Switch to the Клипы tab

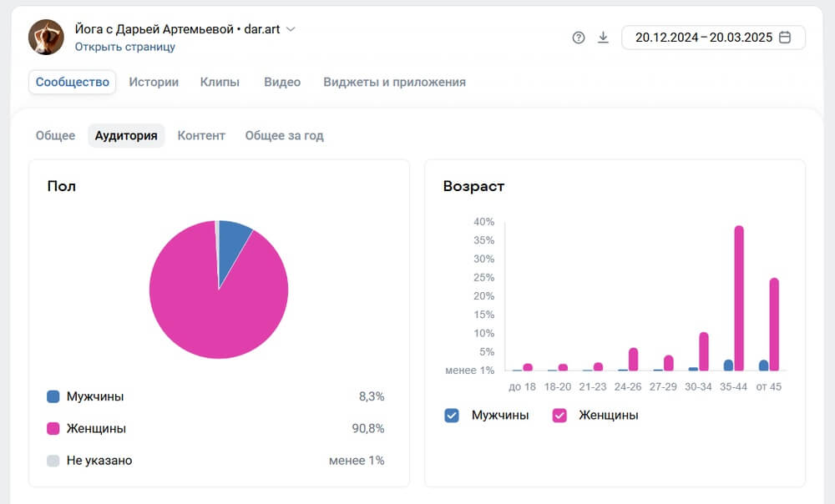pos(220,82)
